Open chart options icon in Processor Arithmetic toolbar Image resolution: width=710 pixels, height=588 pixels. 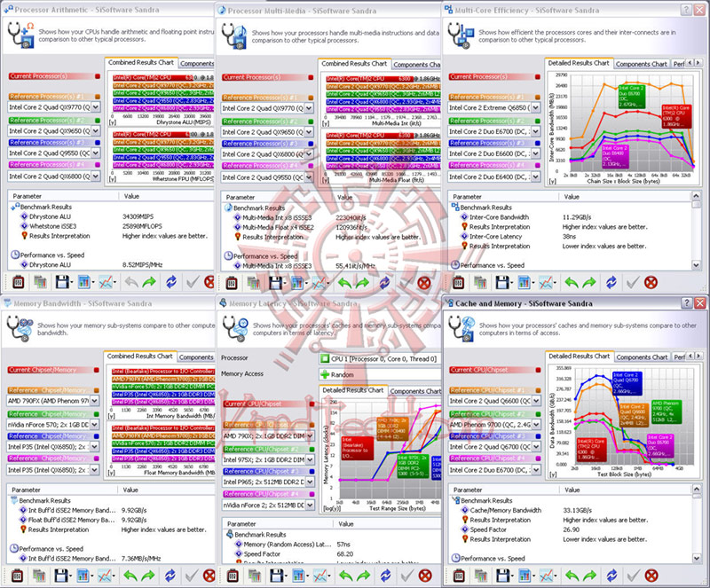[x=84, y=282]
